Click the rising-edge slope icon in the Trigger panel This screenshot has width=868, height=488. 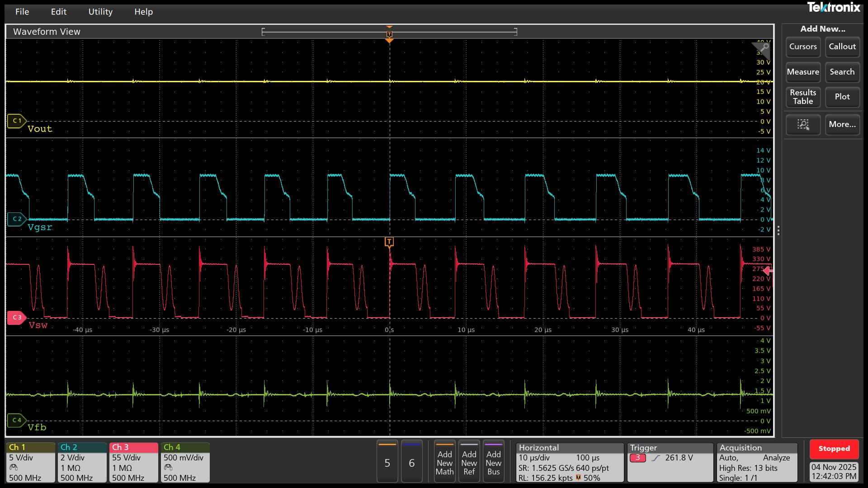tap(656, 458)
